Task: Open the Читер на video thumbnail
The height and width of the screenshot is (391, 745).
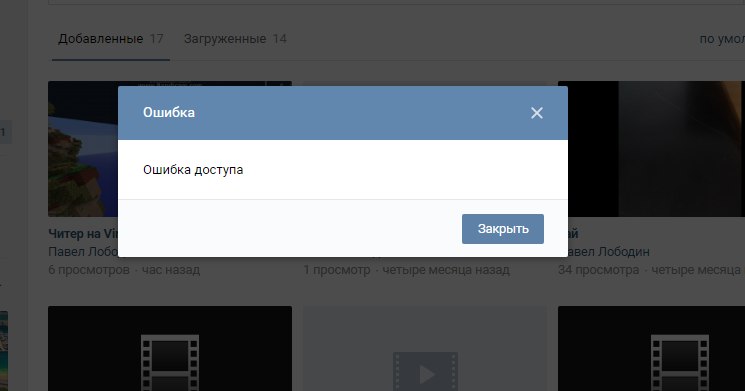Action: click(x=83, y=149)
